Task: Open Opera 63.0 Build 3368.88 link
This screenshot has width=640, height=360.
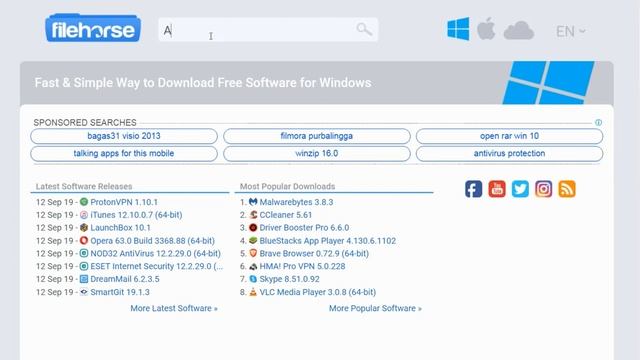Action: (153, 241)
